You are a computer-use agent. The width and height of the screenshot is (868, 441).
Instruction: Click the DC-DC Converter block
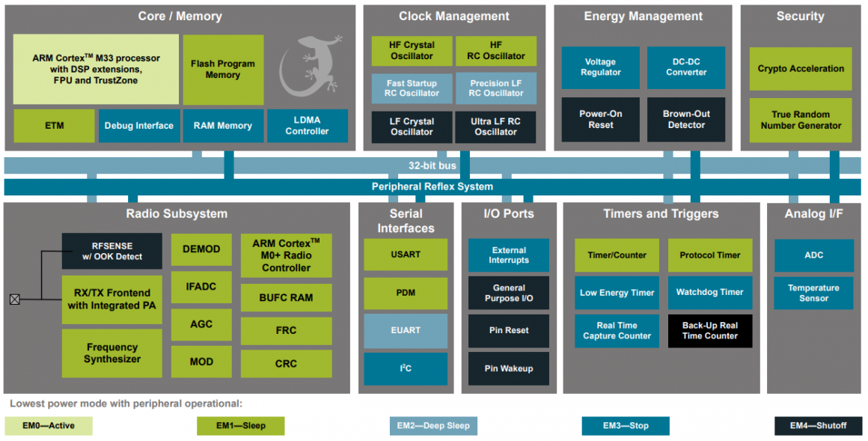point(686,67)
